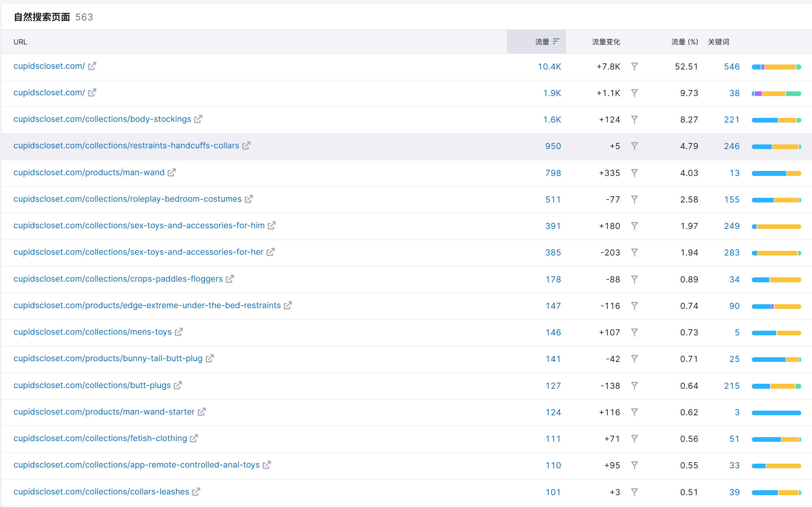The image size is (812, 507).
Task: Click filter icon in crops-paddles-floggers row
Action: coord(635,279)
